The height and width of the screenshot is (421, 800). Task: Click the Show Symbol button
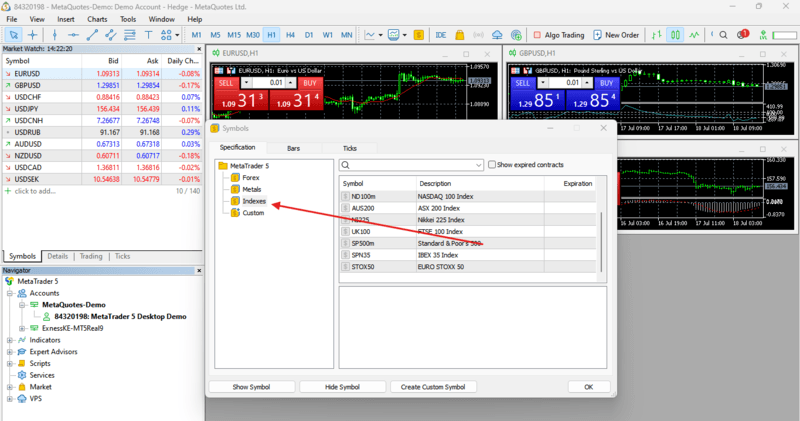tap(252, 387)
